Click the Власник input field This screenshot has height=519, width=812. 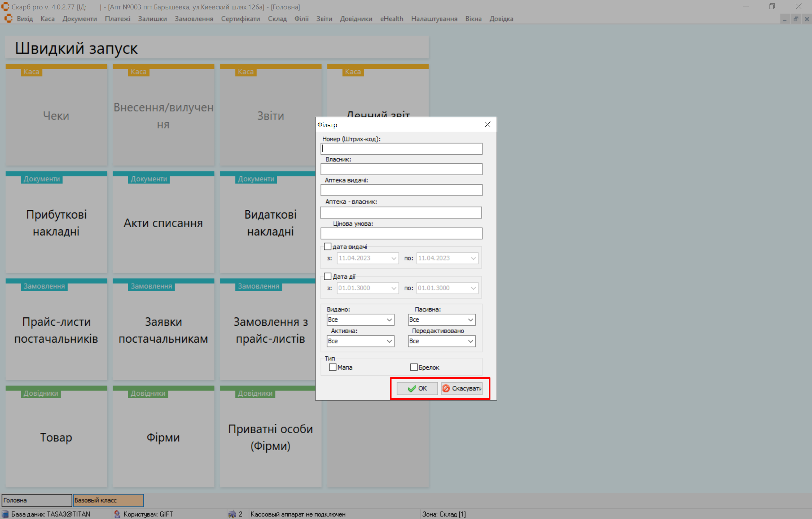click(401, 169)
